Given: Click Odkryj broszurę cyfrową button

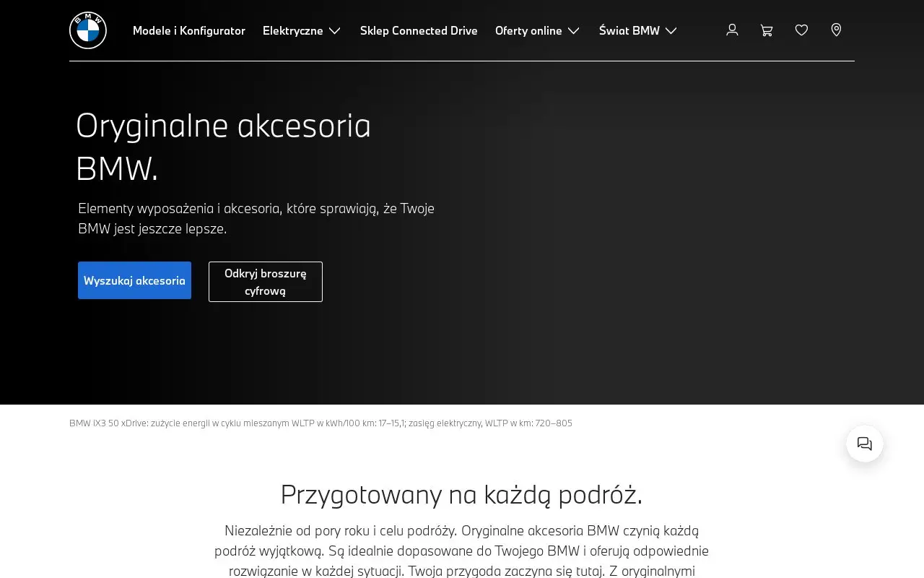Looking at the screenshot, I should tap(266, 282).
